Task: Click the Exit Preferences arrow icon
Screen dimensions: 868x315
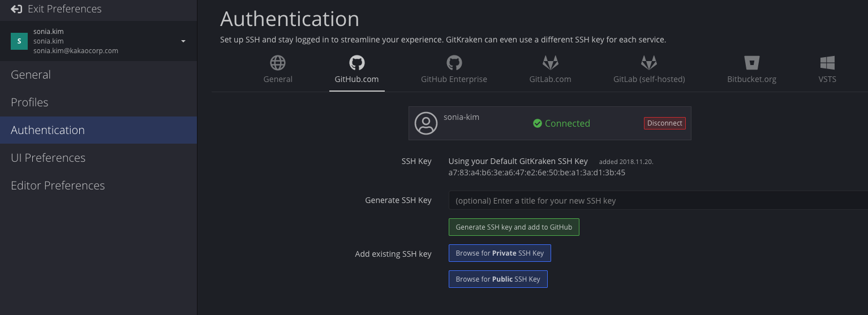Action: [x=16, y=9]
